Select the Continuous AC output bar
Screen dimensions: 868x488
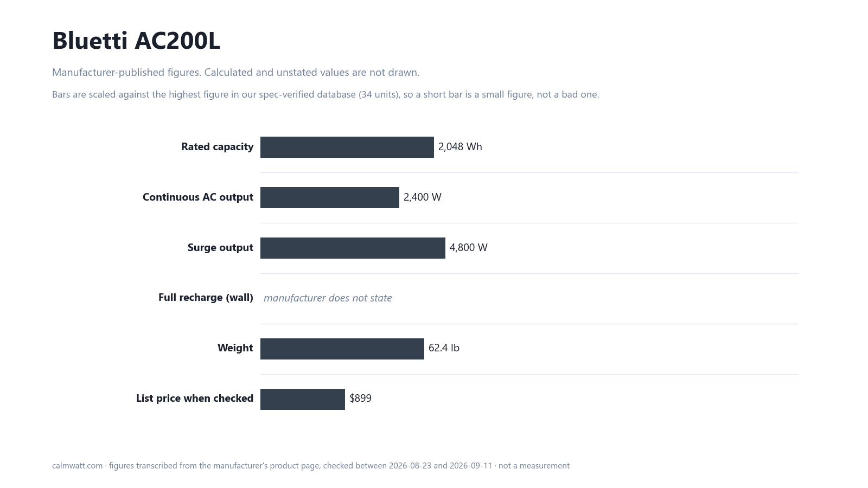[x=330, y=197]
